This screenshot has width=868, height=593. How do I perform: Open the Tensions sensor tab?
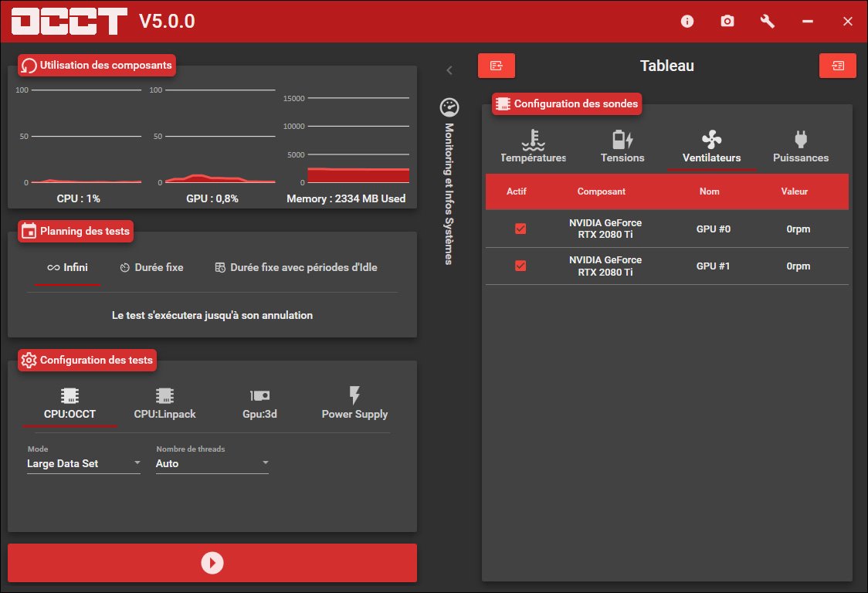(x=622, y=147)
